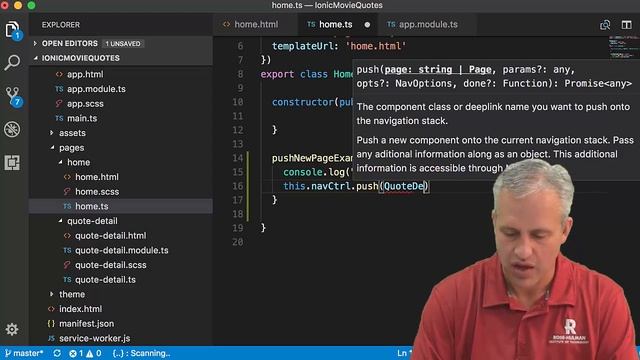Viewport: 640px width, 360px height.
Task: Click the open changes icon in editor toolbar
Action: click(605, 25)
